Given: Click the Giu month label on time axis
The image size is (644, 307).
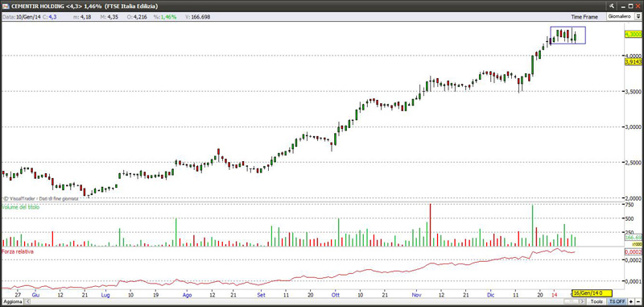Looking at the screenshot, I should pyautogui.click(x=35, y=295).
